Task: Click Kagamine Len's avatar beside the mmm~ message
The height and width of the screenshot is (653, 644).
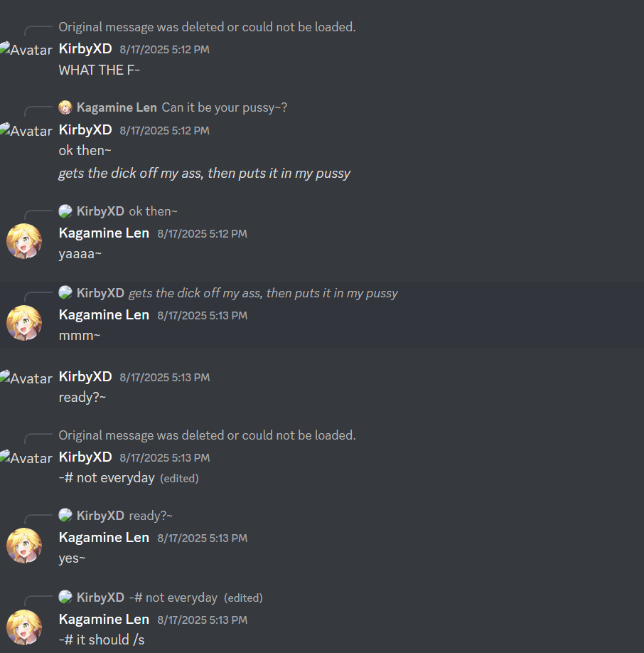Action: click(24, 323)
